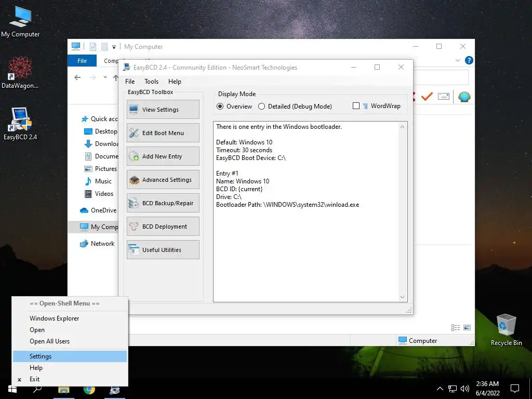532x399 pixels.
Task: Choose Open in the Open-Shell menu
Action: (x=70, y=330)
